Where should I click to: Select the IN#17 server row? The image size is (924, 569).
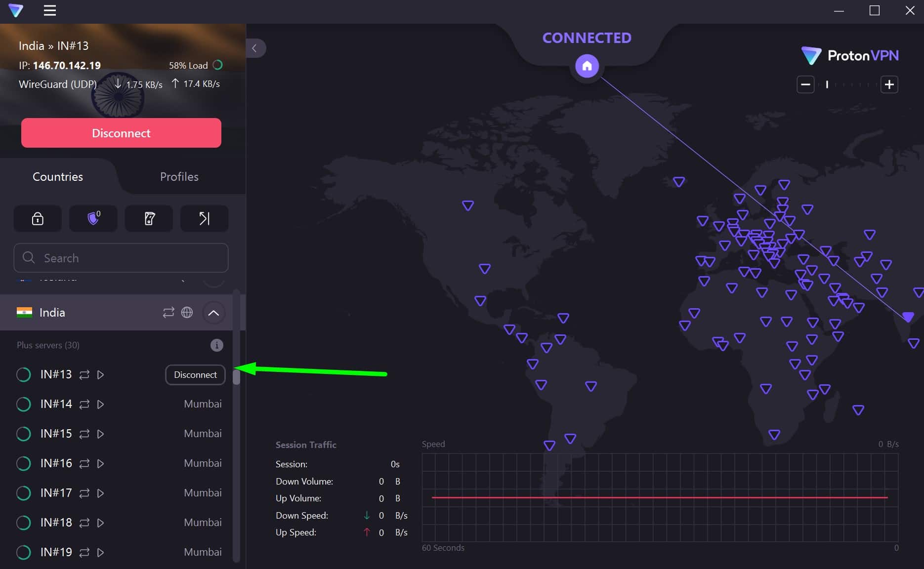[116, 493]
